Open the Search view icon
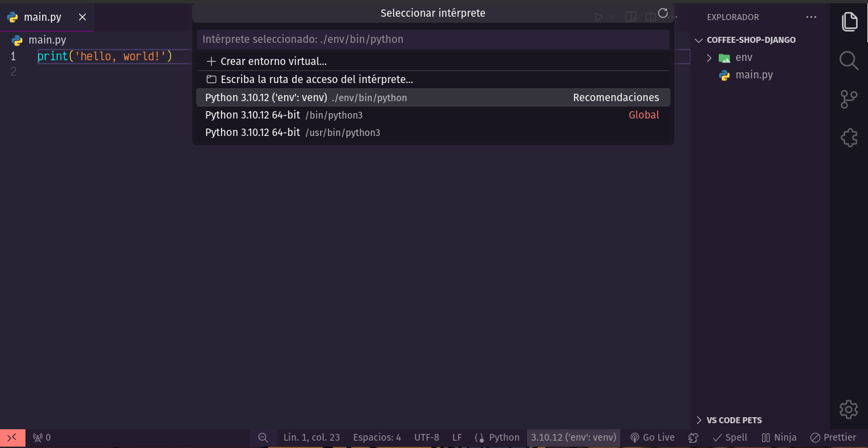The height and width of the screenshot is (448, 868). pyautogui.click(x=849, y=61)
